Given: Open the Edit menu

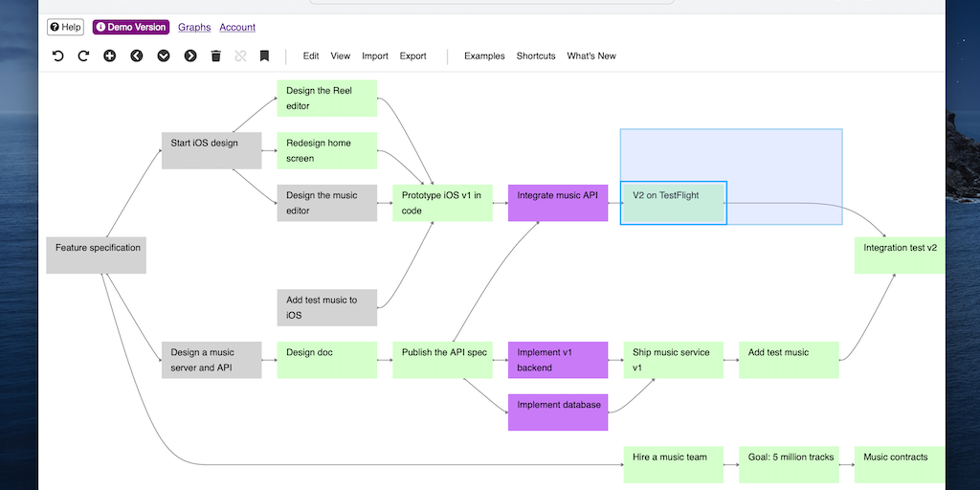Looking at the screenshot, I should pyautogui.click(x=311, y=56).
